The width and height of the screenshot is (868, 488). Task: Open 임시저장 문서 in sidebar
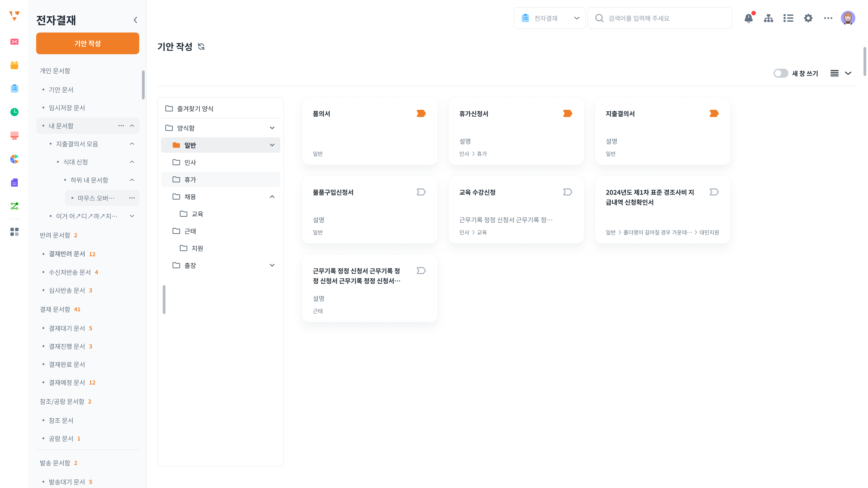67,108
